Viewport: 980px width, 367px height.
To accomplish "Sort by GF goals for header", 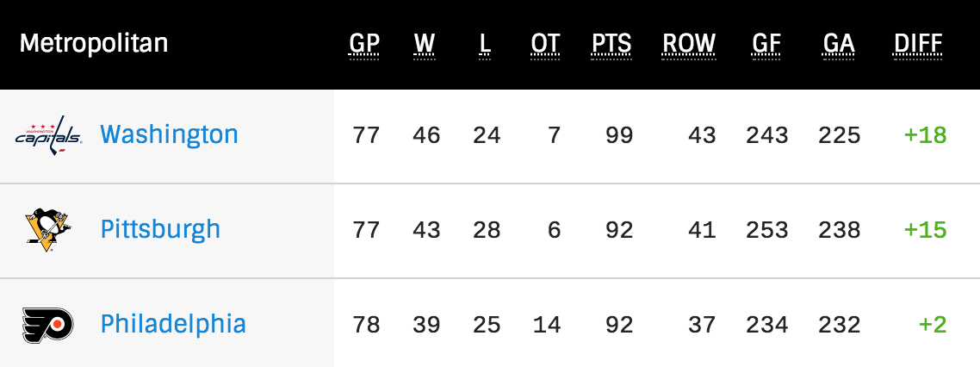I will pyautogui.click(x=768, y=44).
